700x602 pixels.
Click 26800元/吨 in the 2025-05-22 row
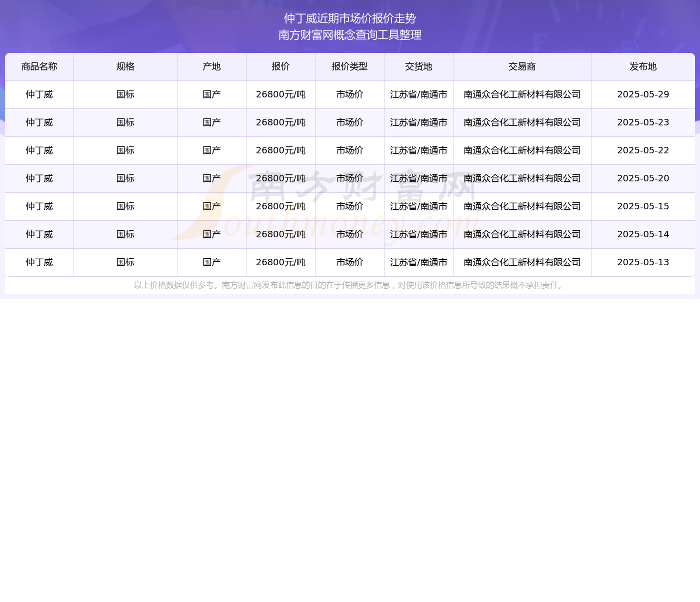pos(280,150)
